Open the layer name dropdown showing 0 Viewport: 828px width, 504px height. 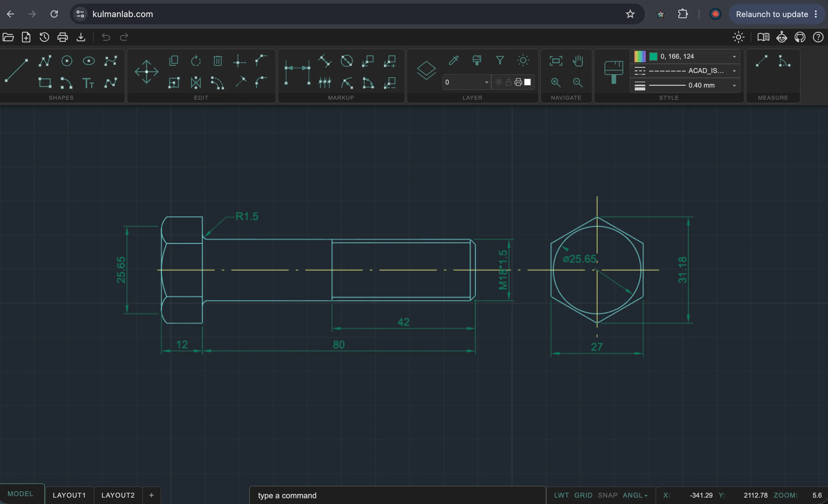click(x=466, y=82)
